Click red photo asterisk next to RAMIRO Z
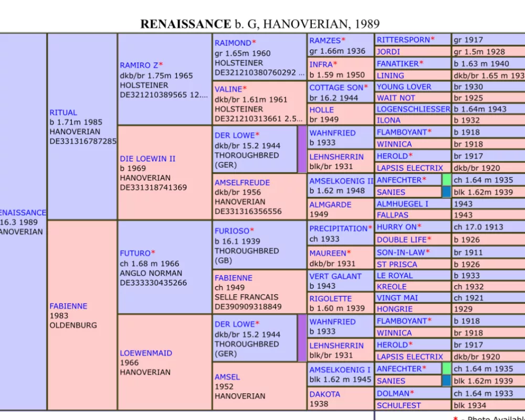The height and width of the screenshot is (420, 525). [x=160, y=65]
